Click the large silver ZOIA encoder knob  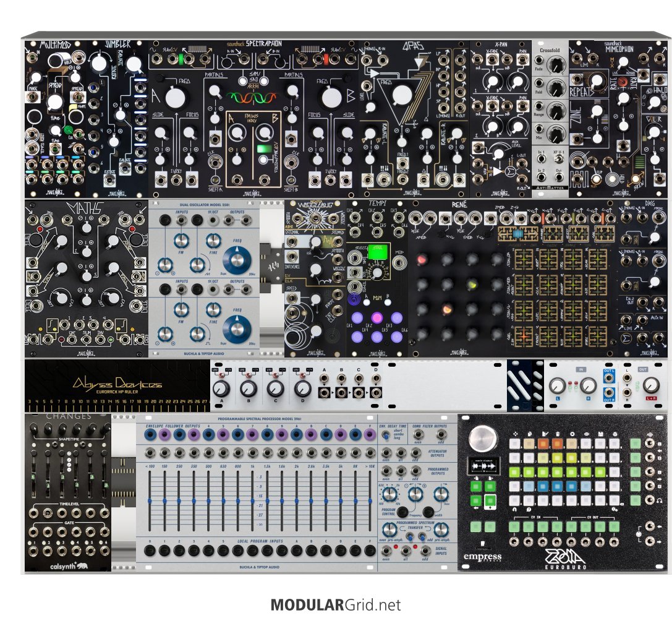coord(483,439)
